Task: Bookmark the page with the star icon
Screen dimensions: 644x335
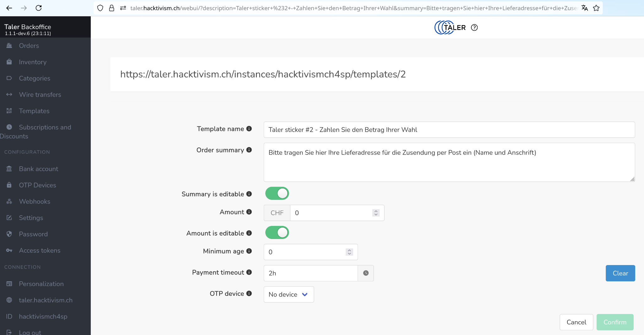Action: (x=596, y=8)
